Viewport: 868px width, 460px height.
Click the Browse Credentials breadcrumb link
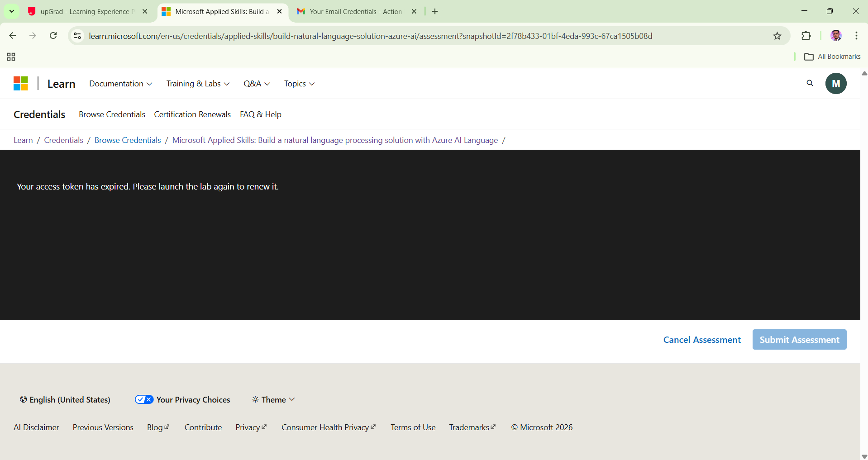click(x=128, y=140)
